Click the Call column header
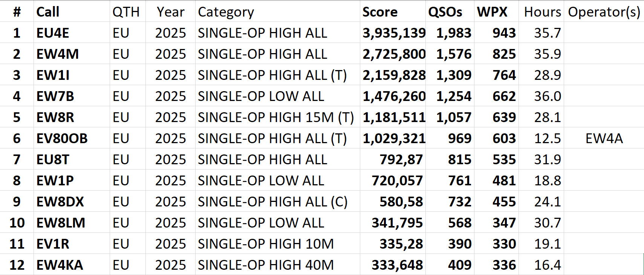Image resolution: width=644 pixels, height=275 pixels. point(48,12)
